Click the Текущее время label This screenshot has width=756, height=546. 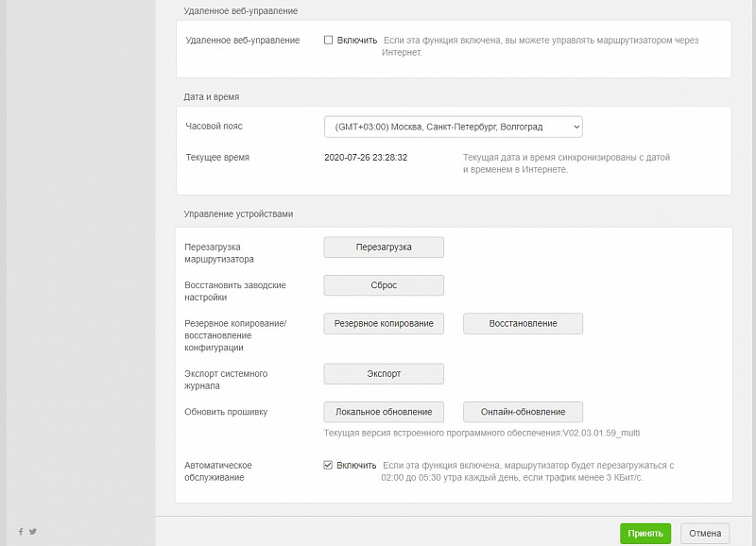(x=217, y=158)
